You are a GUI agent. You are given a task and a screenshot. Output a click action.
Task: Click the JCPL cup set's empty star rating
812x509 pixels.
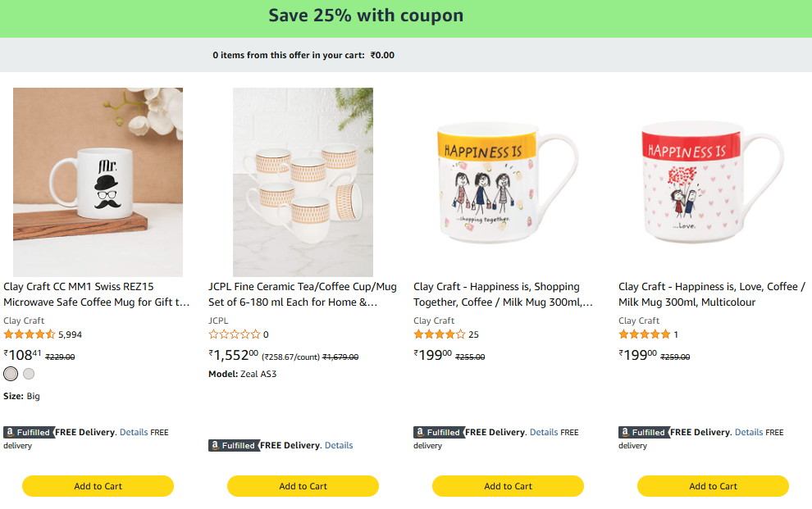[235, 334]
